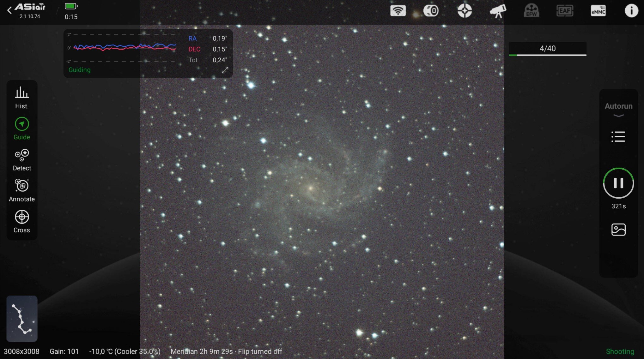Show the histogram panel
Viewport: 644px width, 359px height.
(22, 98)
